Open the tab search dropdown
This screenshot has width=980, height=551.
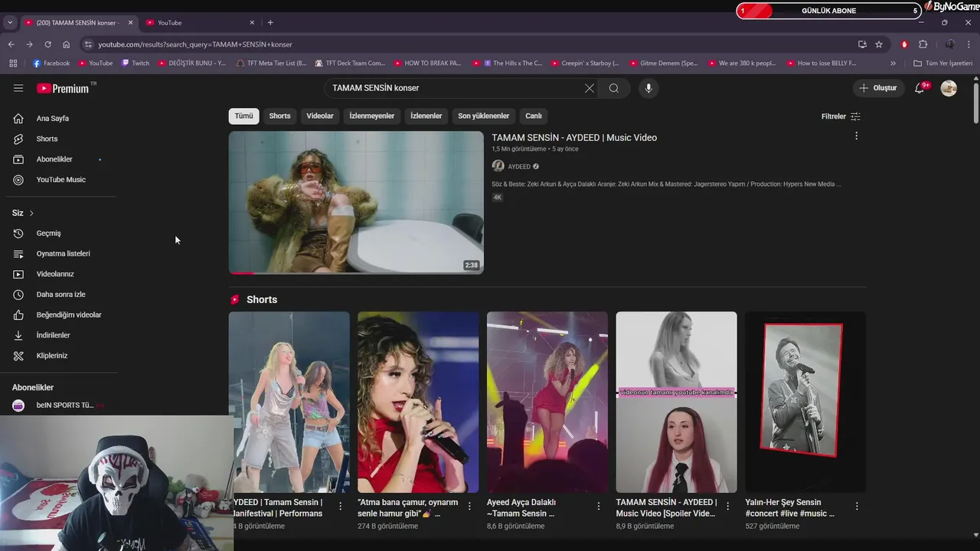10,23
